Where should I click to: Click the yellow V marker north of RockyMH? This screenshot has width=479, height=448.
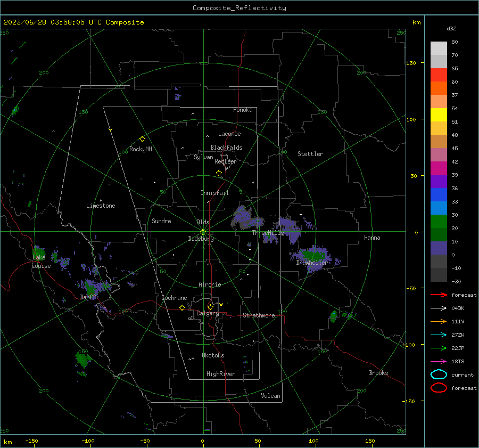pos(111,130)
